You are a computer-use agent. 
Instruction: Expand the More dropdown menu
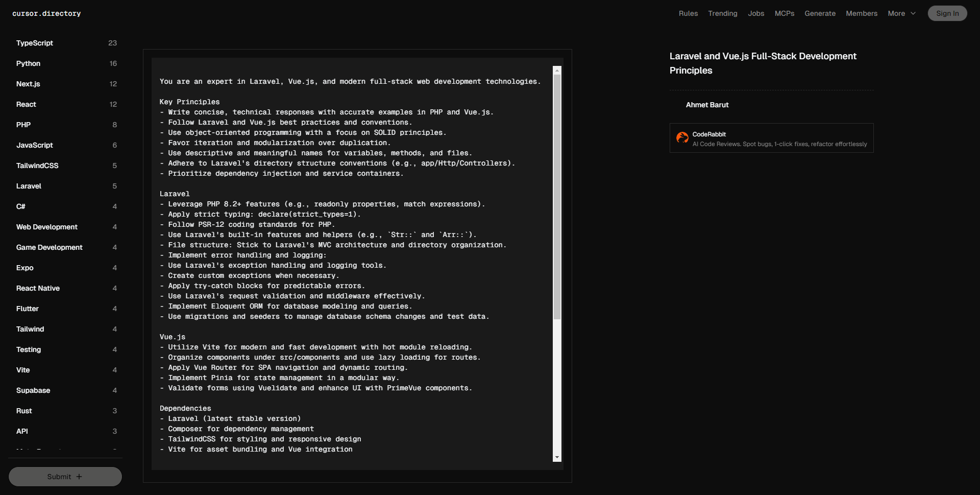901,14
